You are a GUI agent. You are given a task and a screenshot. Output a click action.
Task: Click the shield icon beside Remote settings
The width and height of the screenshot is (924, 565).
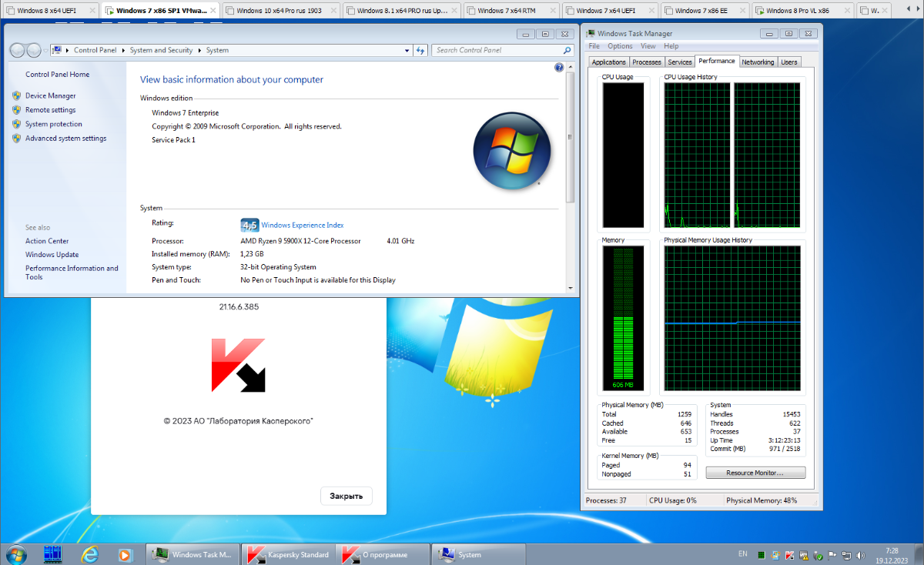tap(17, 110)
